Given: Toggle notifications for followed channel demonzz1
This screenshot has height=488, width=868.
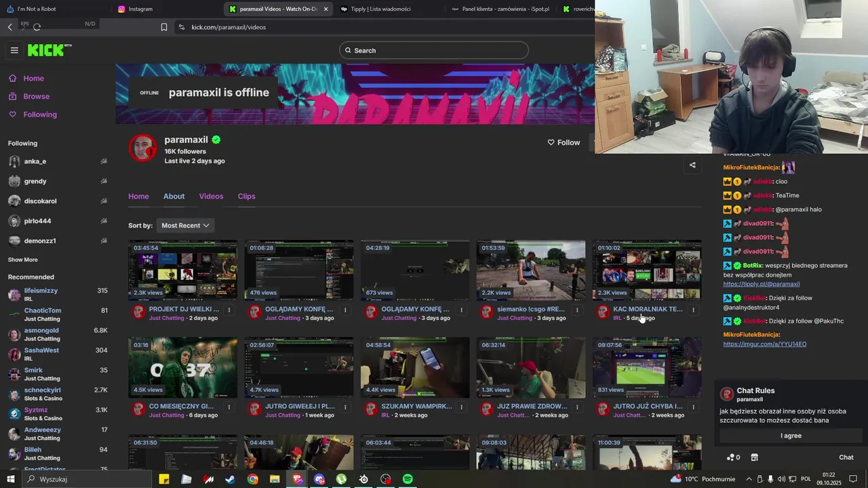Looking at the screenshot, I should click(x=104, y=241).
